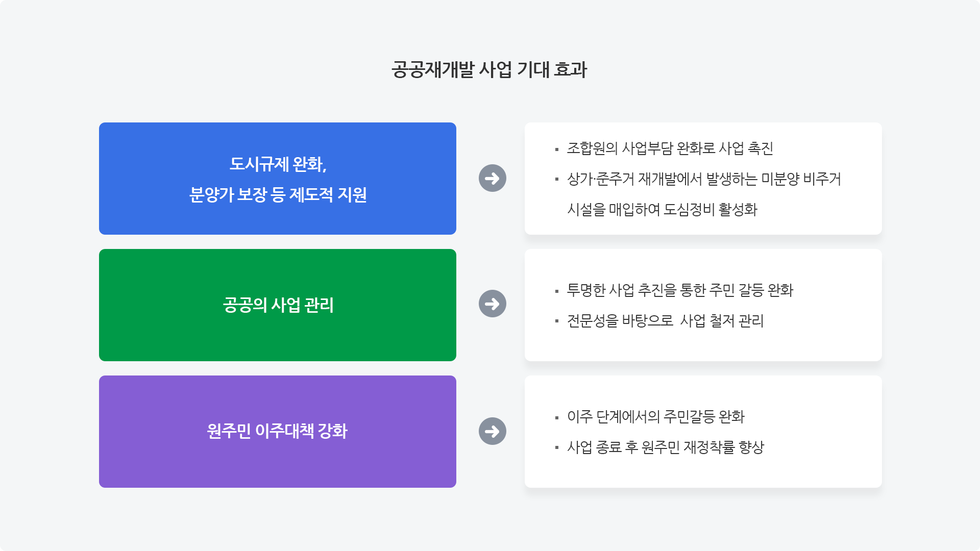980x551 pixels.
Task: Click the text 상가·준주거 재개발에서 발생하는 미분양 비주거
Action: click(x=704, y=179)
